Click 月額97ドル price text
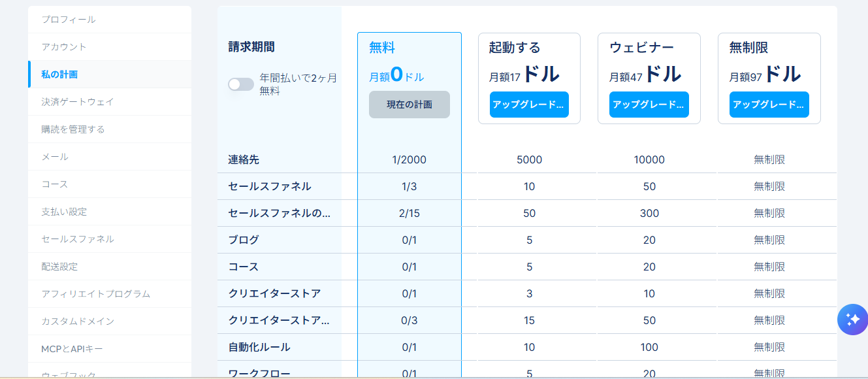The width and height of the screenshot is (868, 379). 765,75
